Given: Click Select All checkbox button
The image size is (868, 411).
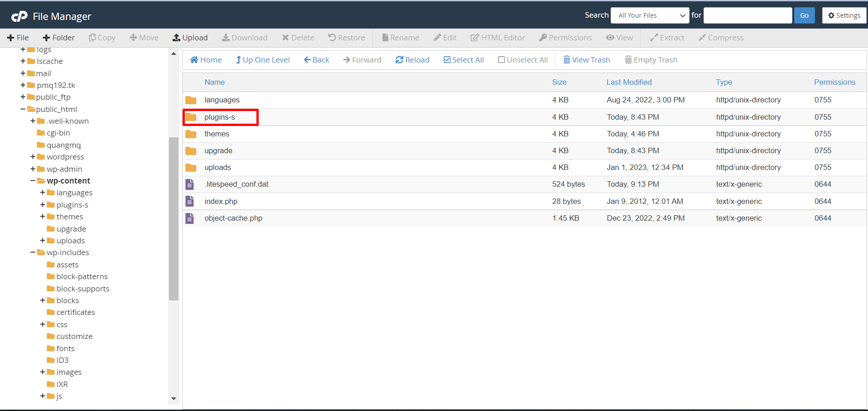Looking at the screenshot, I should 463,60.
